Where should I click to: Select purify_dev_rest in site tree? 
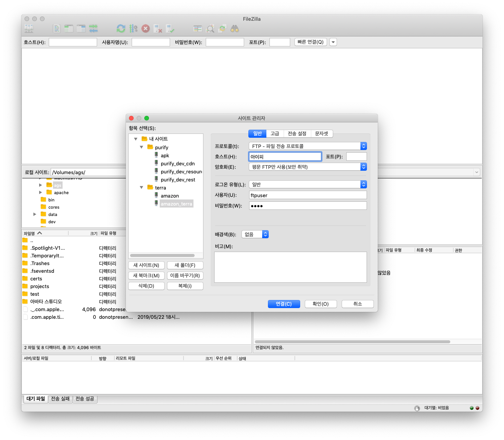pyautogui.click(x=178, y=180)
